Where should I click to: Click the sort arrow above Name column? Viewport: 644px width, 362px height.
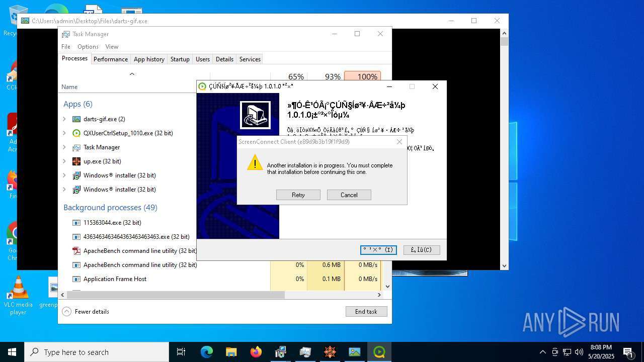132,74
